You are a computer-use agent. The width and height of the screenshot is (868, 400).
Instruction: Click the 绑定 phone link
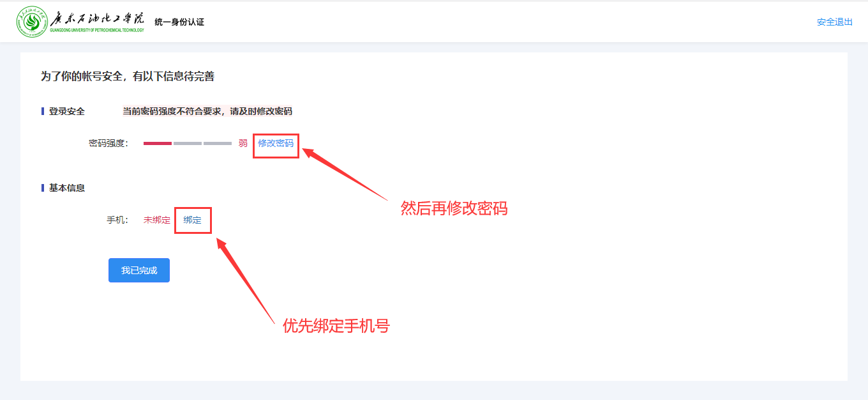pyautogui.click(x=192, y=220)
